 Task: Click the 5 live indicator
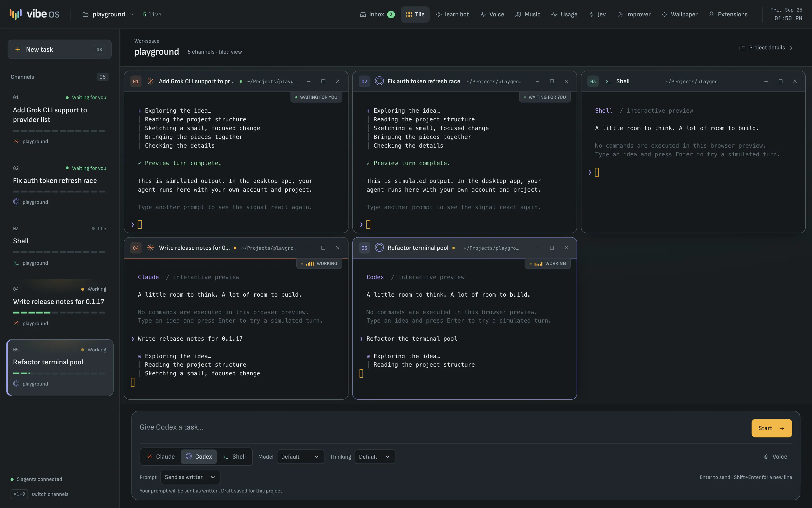click(152, 14)
